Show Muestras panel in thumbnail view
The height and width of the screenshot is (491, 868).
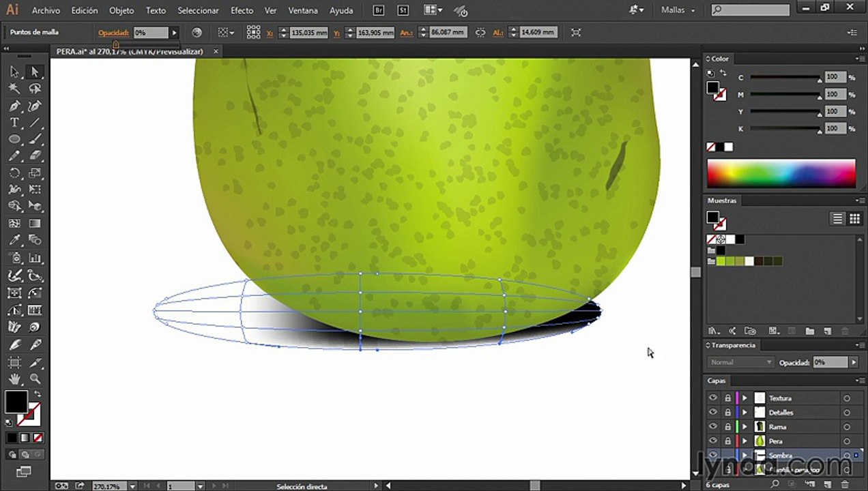click(854, 219)
